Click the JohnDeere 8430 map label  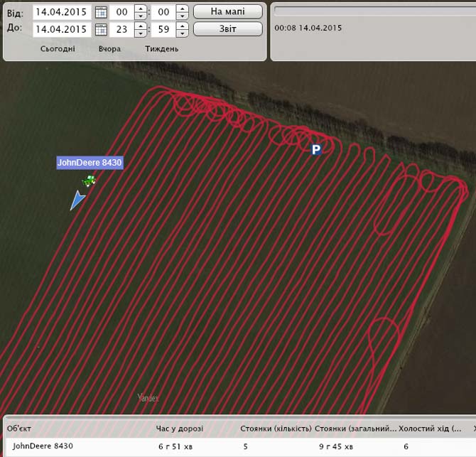coord(90,163)
